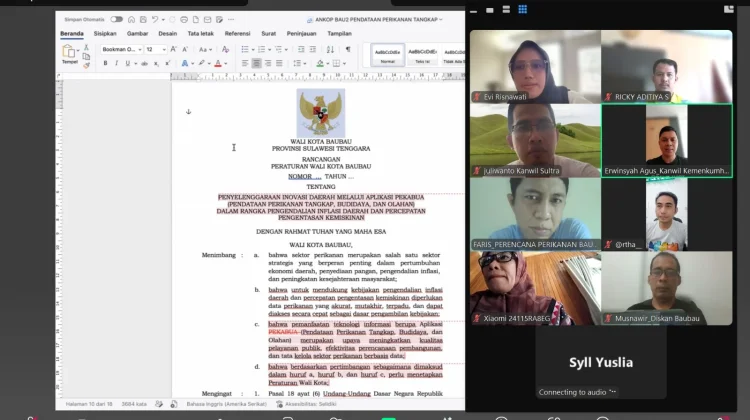Select Justify paragraph alignment icon

(x=279, y=63)
